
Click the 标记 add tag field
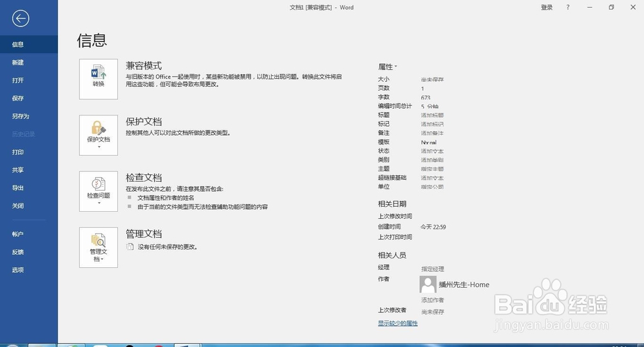pyautogui.click(x=432, y=124)
